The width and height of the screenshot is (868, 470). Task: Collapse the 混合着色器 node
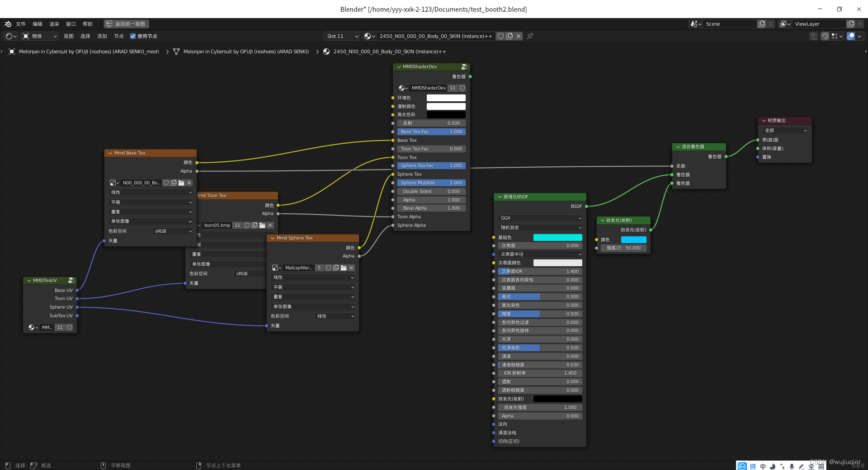coord(678,147)
